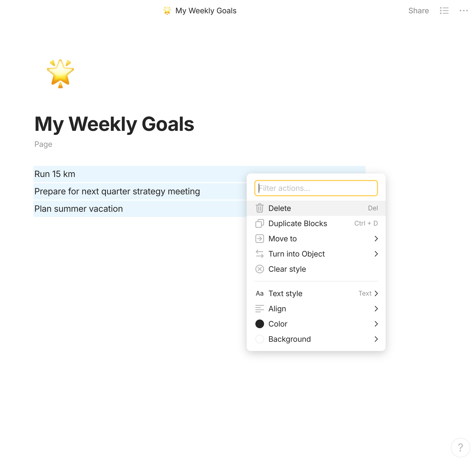Click the black Color swatch circle

click(259, 324)
